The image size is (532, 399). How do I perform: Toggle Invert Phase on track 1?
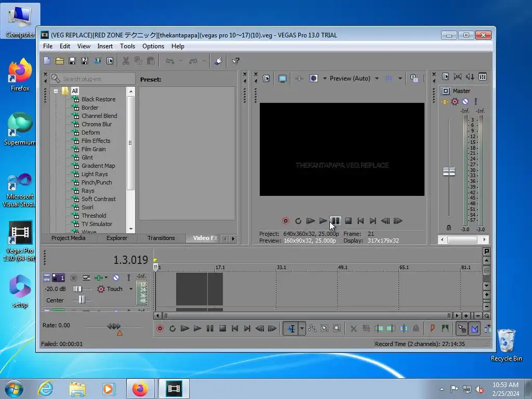tap(86, 278)
